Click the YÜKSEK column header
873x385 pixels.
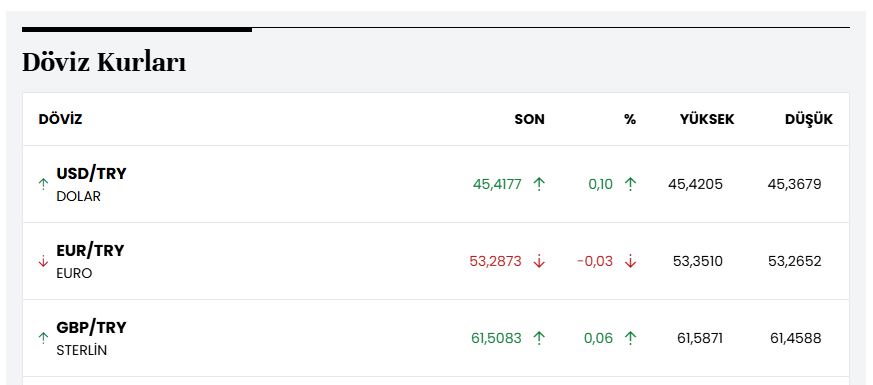(x=707, y=119)
